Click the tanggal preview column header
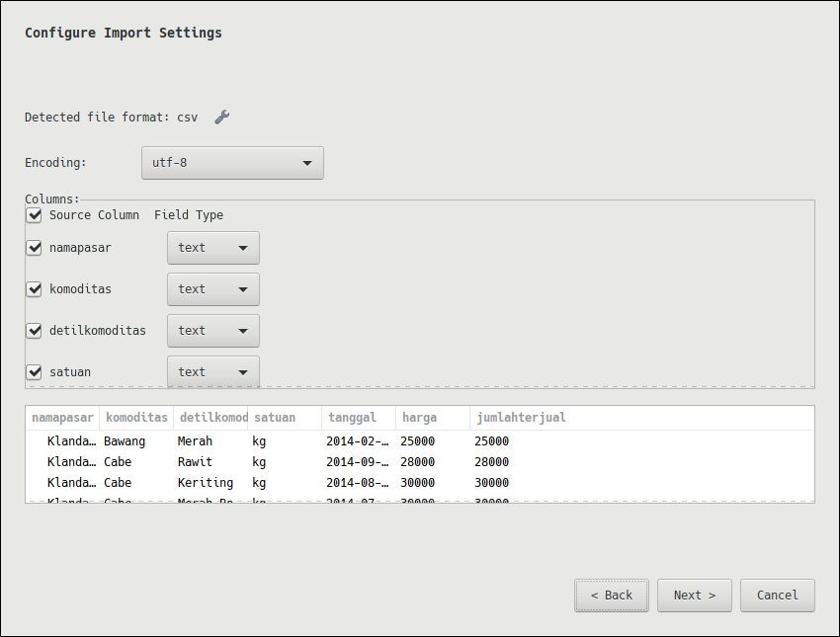This screenshot has height=637, width=840. pyautogui.click(x=358, y=418)
